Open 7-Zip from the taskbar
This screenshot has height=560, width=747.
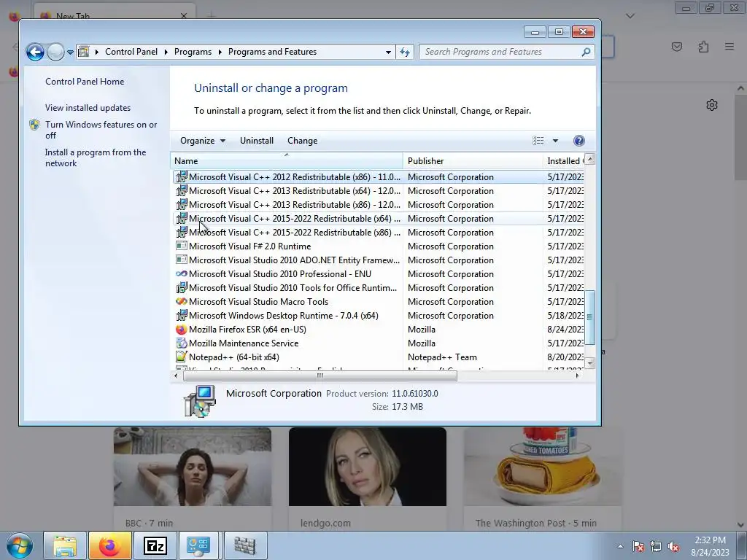pyautogui.click(x=155, y=545)
